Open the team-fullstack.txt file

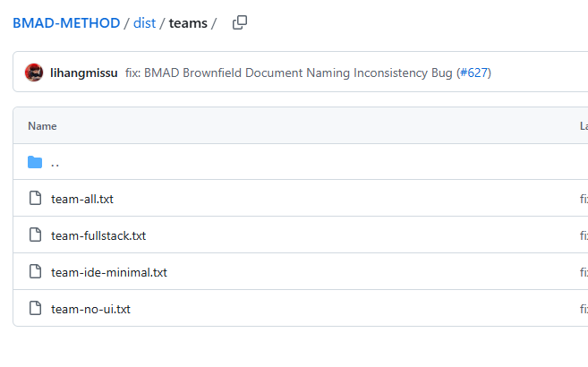98,235
